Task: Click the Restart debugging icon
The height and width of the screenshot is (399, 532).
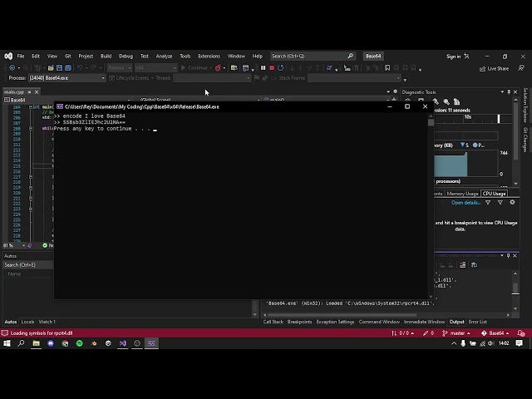Action: (281, 68)
